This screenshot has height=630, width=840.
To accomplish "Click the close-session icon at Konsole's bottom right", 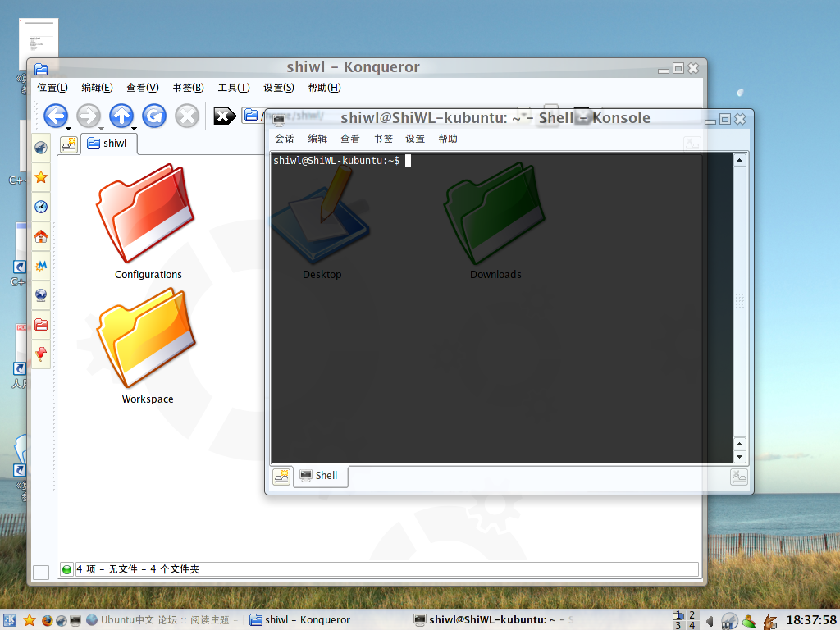I will coord(739,477).
